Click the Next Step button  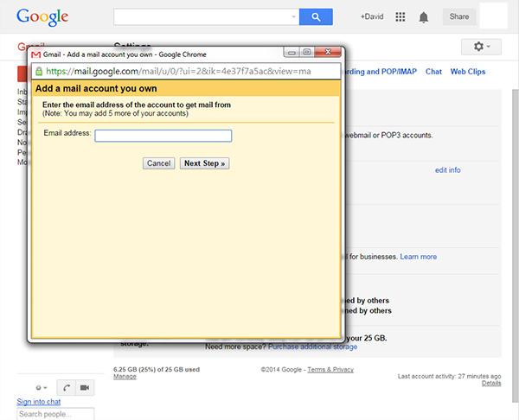pyautogui.click(x=204, y=163)
